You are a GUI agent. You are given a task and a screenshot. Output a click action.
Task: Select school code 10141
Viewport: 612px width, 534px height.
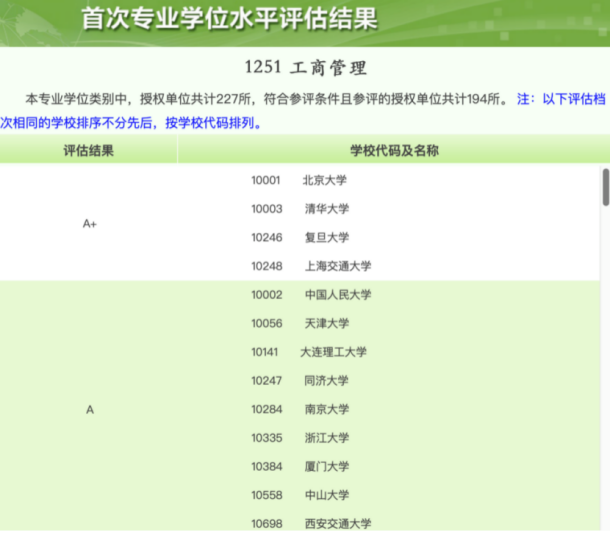(x=265, y=352)
